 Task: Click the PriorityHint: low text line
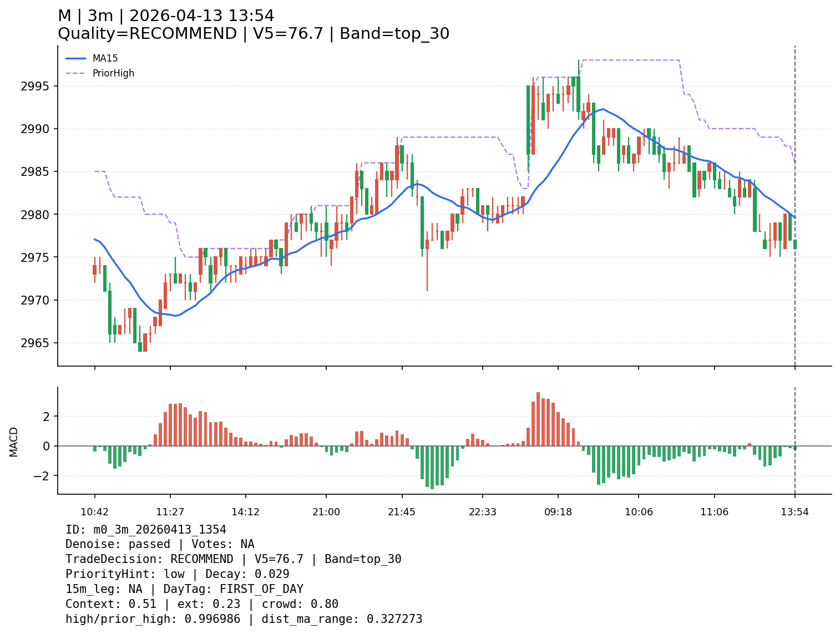177,574
